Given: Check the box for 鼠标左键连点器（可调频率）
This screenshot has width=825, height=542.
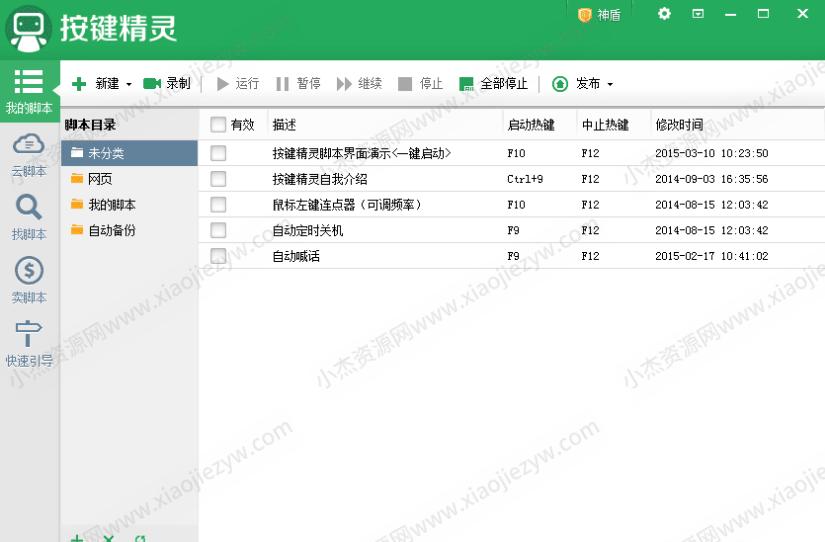Looking at the screenshot, I should [218, 205].
